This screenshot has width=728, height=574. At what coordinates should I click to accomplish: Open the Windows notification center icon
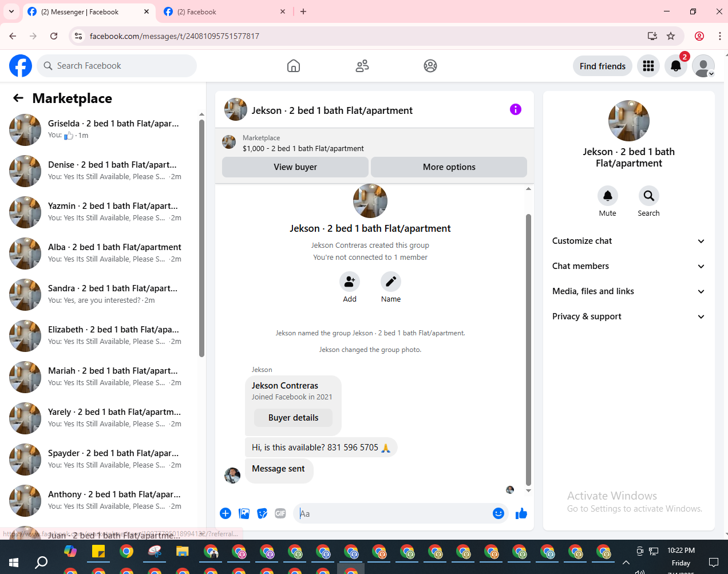coord(714,562)
